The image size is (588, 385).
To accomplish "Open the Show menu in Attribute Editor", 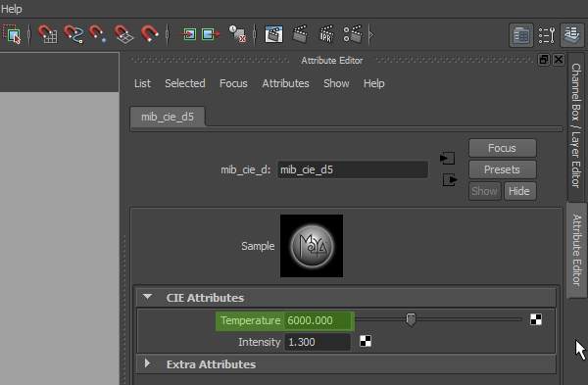I will pos(336,83).
